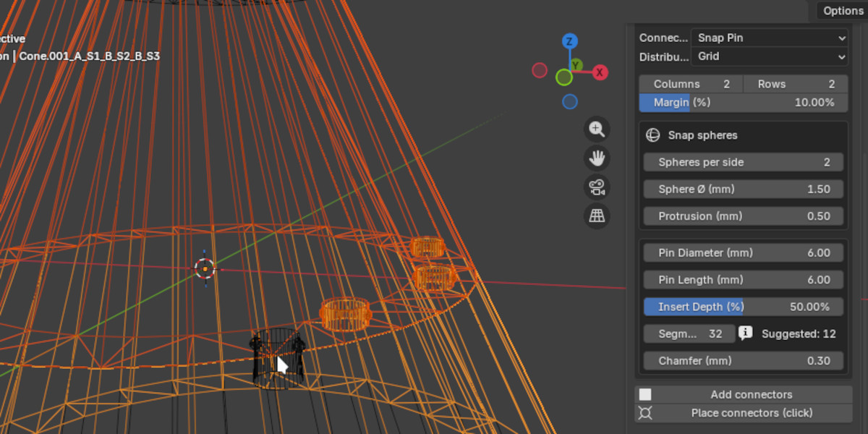
Task: Click the Add connectors label
Action: tap(752, 394)
